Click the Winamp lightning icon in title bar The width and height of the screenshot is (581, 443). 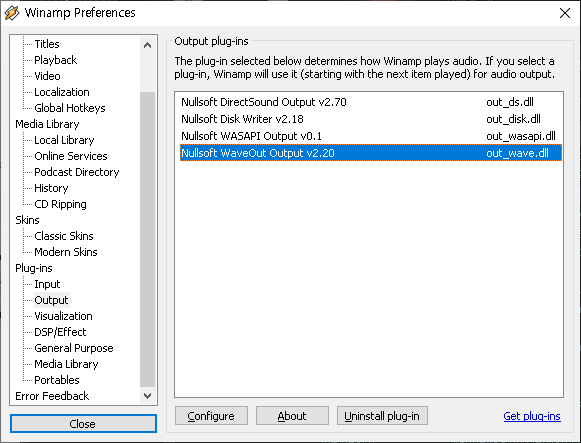(11, 13)
